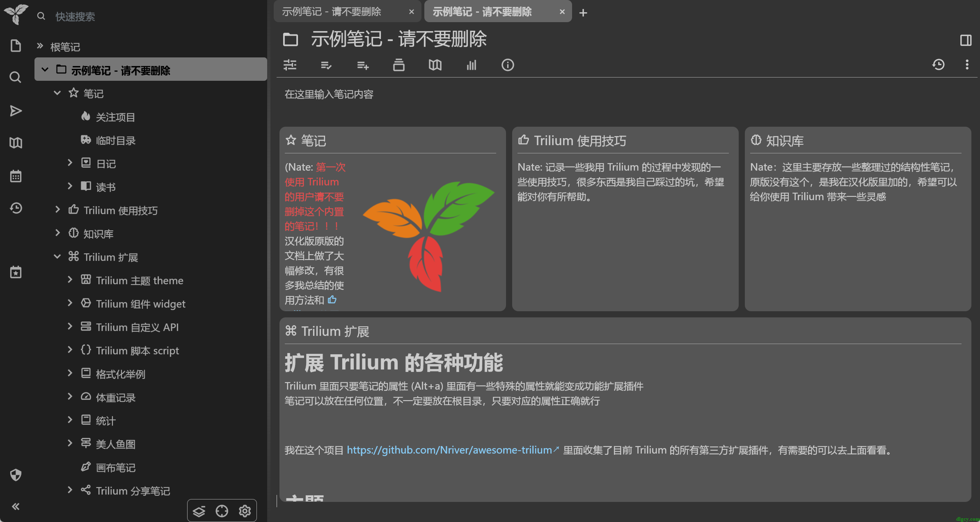The width and height of the screenshot is (980, 522).
Task: Open 知识库 card title
Action: [x=785, y=141]
